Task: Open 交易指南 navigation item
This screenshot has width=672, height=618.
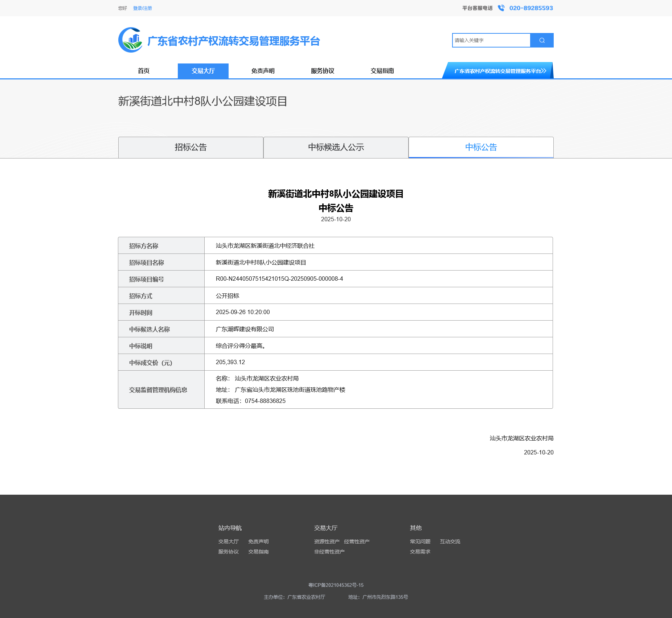Action: point(382,71)
